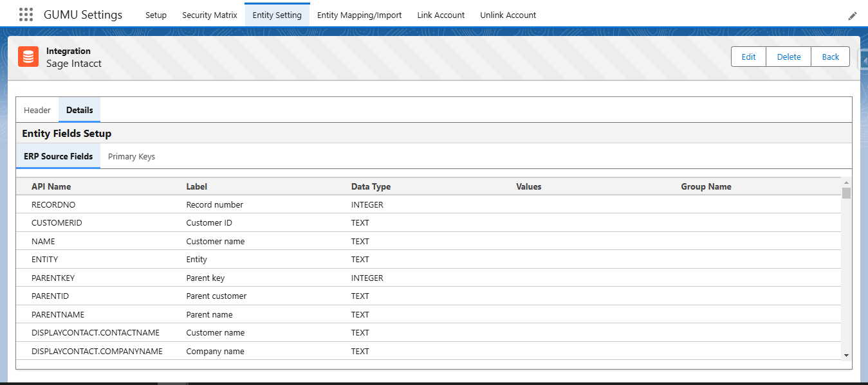Click the Data Type column header

coord(371,186)
